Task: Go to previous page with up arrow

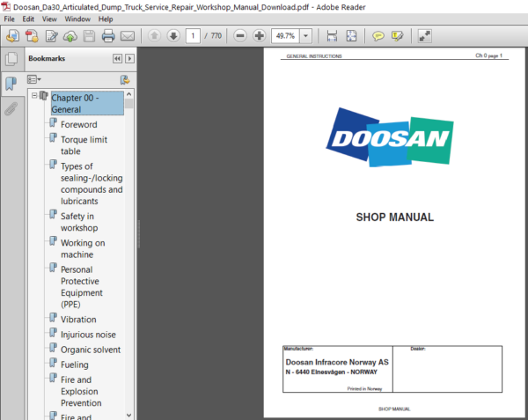Action: (x=154, y=36)
